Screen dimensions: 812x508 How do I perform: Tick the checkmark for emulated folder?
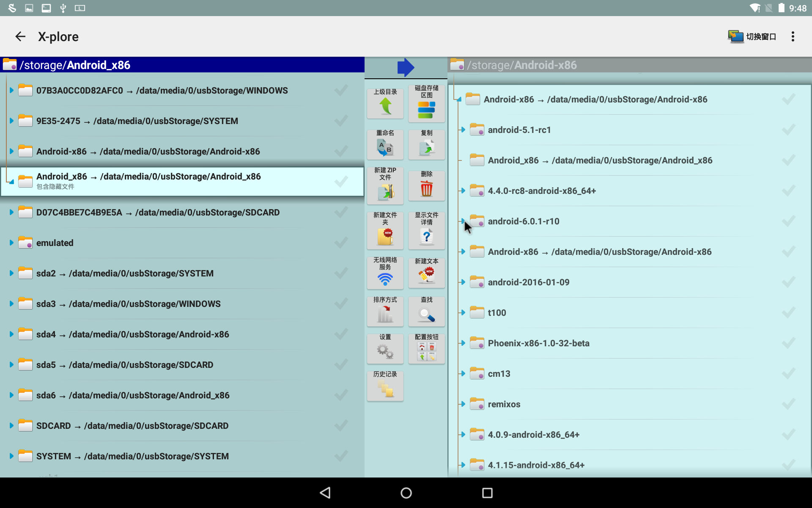pos(341,243)
